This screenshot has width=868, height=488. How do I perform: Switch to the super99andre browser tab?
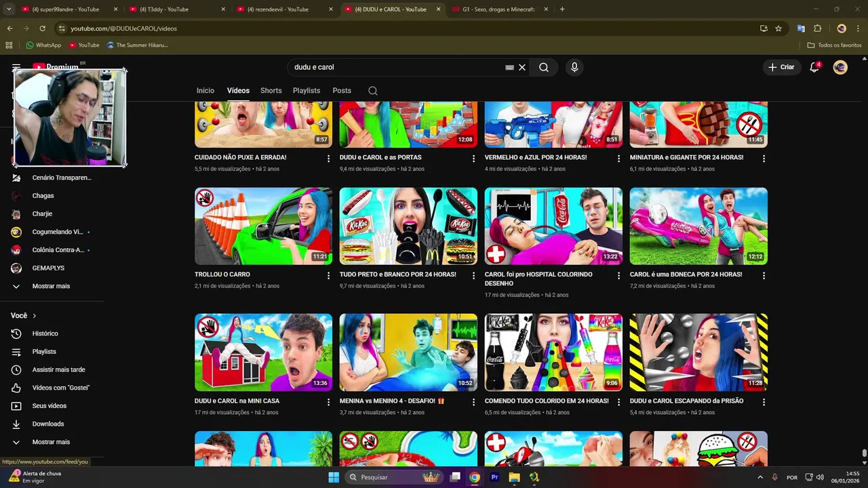click(70, 9)
